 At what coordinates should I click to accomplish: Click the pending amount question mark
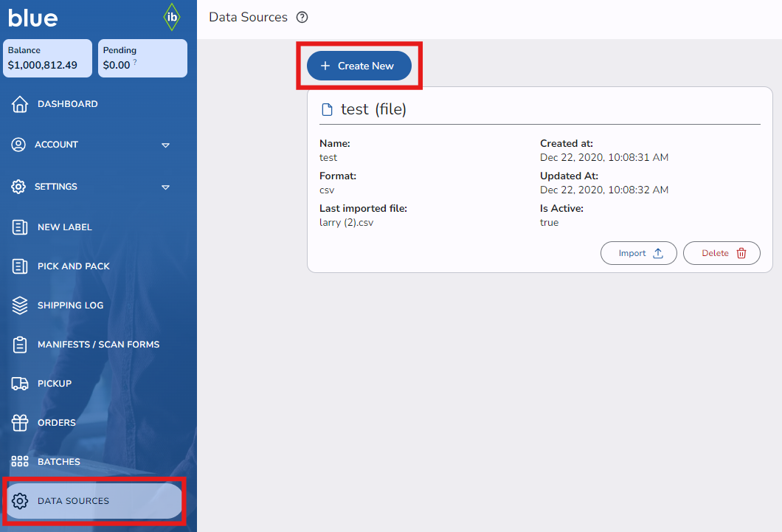tap(135, 63)
